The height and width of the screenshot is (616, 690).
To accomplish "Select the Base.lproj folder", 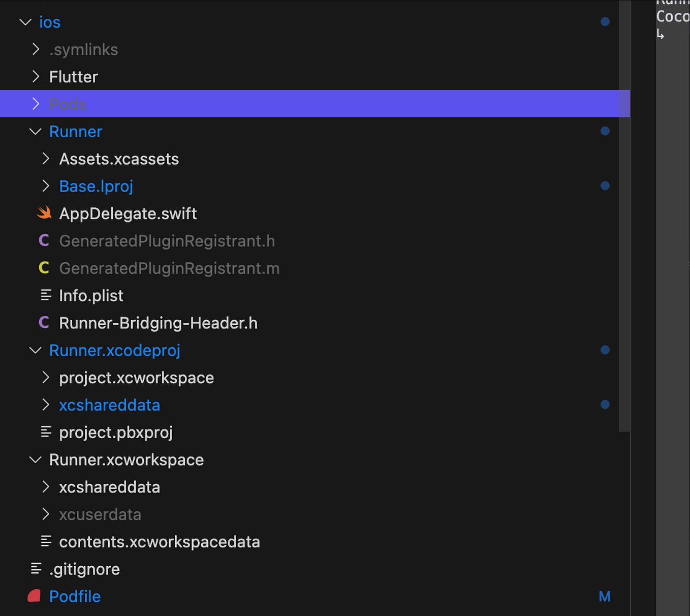I will [96, 186].
